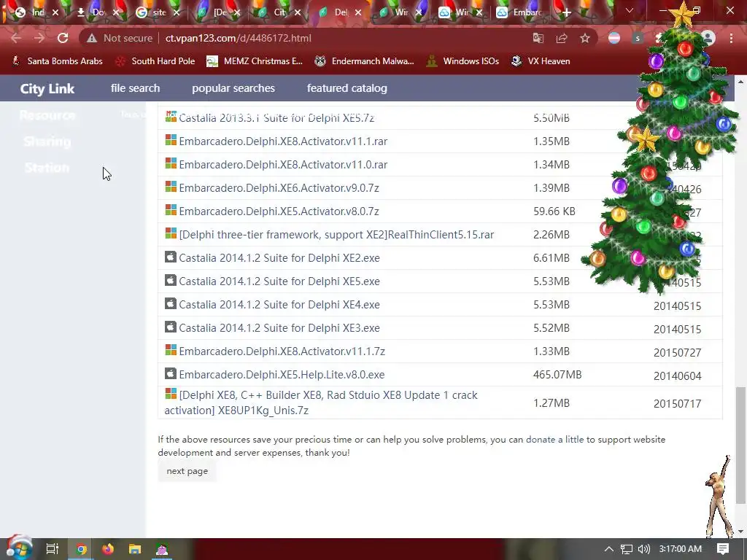The width and height of the screenshot is (747, 560).
Task: Switch to Chrome in the taskbar
Action: click(82, 549)
